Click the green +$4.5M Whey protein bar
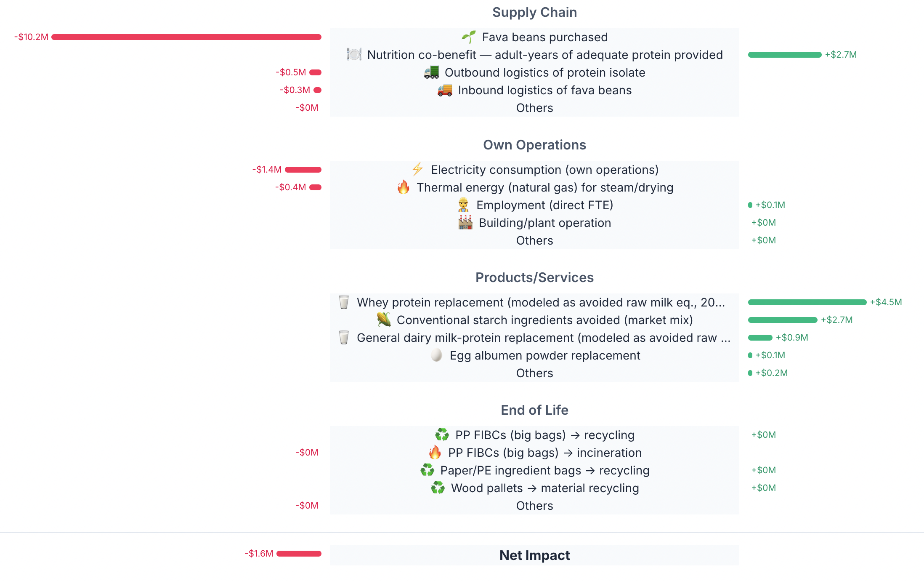This screenshot has width=924, height=581. (807, 302)
